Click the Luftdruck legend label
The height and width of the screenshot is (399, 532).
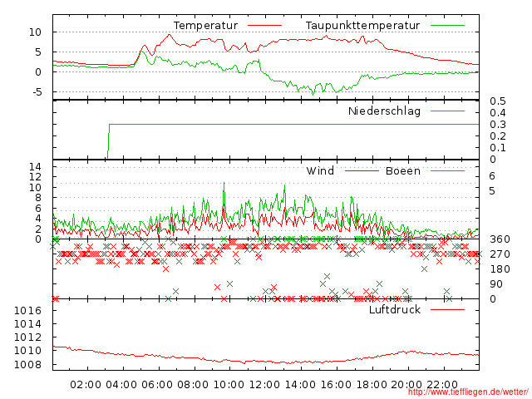point(395,309)
